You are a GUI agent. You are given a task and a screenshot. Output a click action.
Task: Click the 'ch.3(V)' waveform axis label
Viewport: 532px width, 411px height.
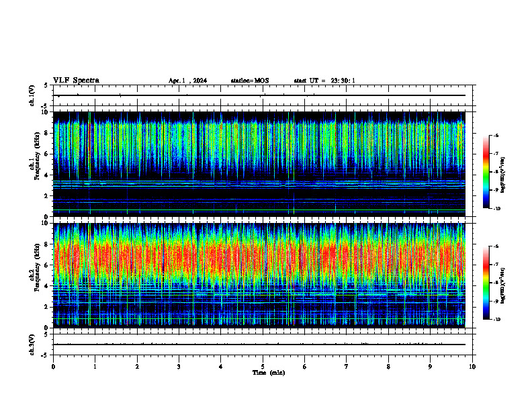[x=32, y=345]
